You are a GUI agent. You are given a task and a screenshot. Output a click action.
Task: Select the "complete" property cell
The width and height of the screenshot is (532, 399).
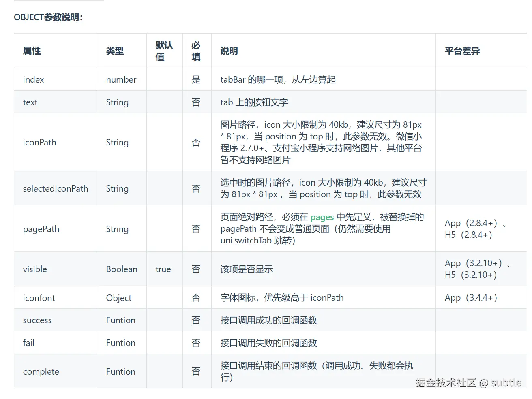pyautogui.click(x=41, y=372)
